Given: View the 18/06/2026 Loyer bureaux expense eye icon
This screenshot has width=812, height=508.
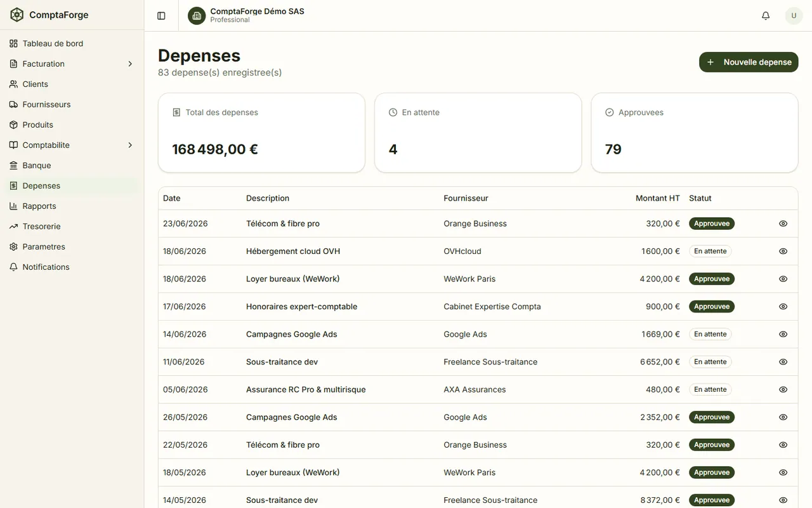Looking at the screenshot, I should [x=783, y=279].
